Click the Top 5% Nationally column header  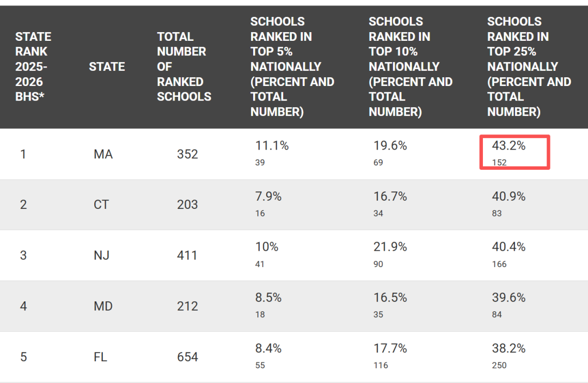tap(292, 67)
